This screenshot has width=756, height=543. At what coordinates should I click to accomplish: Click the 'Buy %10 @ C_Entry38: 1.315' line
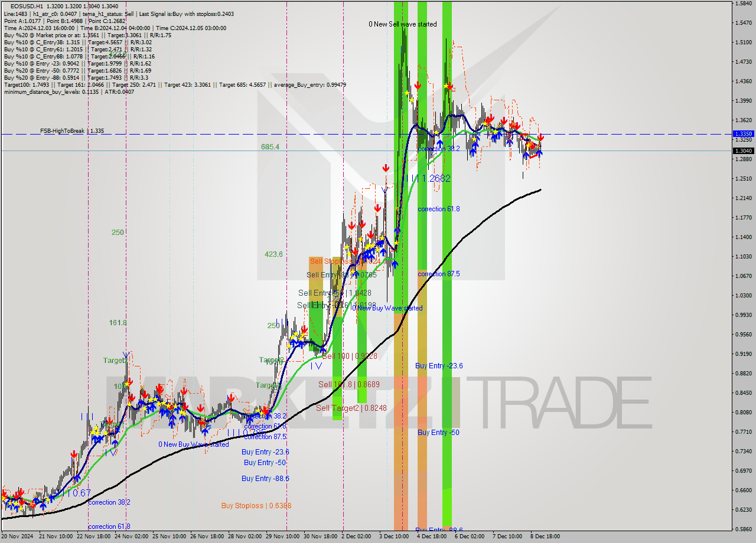[77, 42]
